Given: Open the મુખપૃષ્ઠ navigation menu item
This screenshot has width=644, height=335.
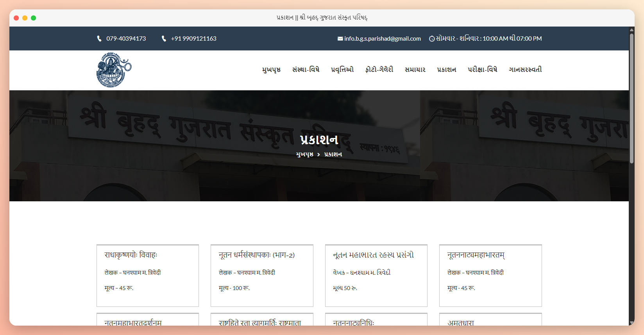Looking at the screenshot, I should pyautogui.click(x=271, y=70).
